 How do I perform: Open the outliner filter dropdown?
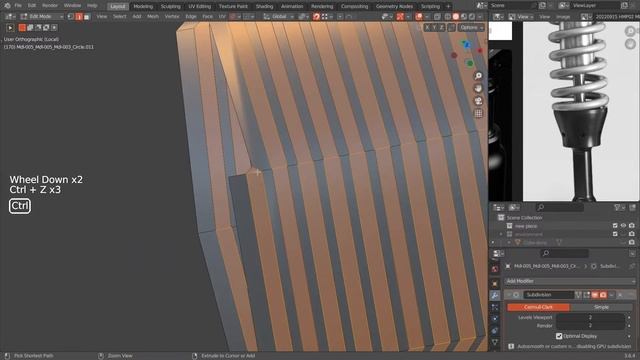tap(620, 208)
